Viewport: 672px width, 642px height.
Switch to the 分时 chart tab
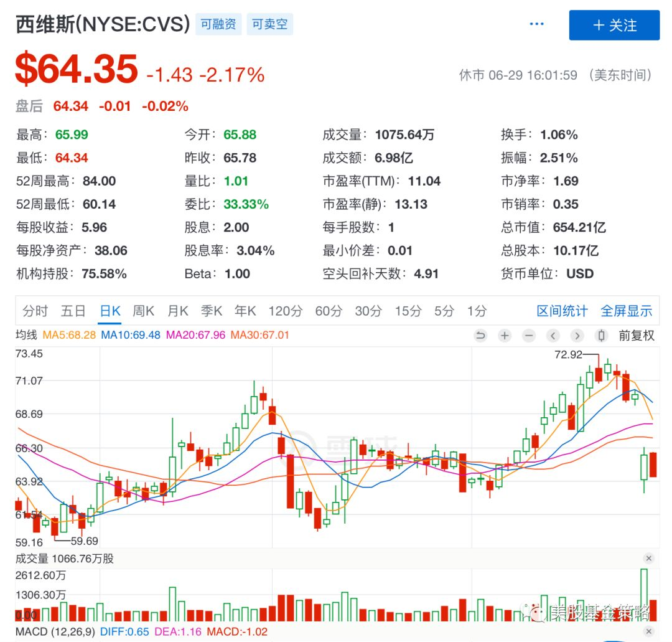tap(35, 311)
